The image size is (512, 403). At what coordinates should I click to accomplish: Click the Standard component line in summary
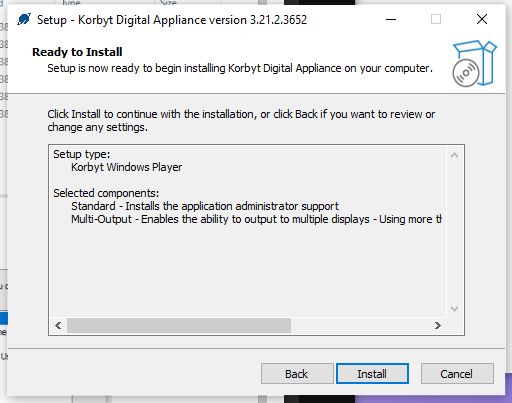point(205,206)
